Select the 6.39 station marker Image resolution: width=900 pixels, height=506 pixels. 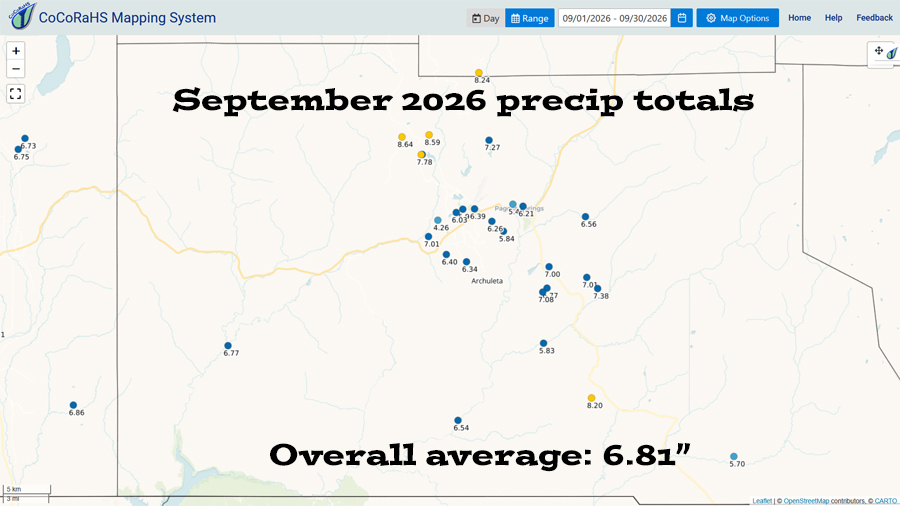(474, 209)
